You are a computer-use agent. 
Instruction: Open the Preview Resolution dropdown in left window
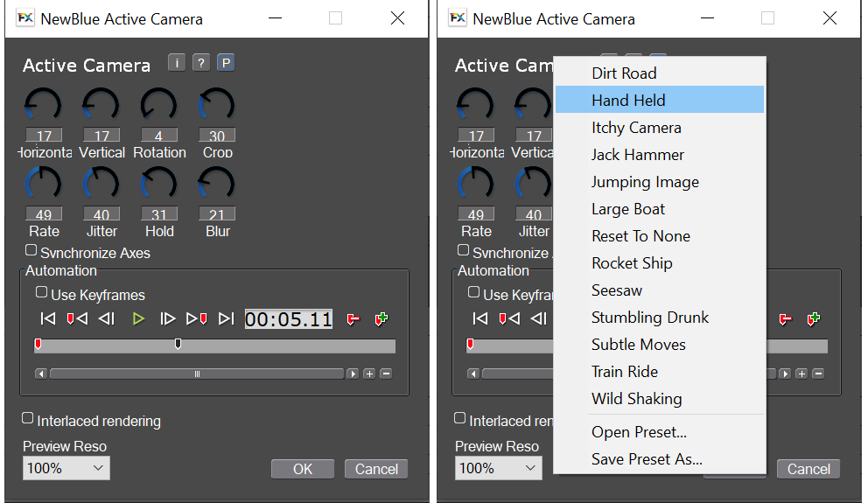click(x=66, y=468)
